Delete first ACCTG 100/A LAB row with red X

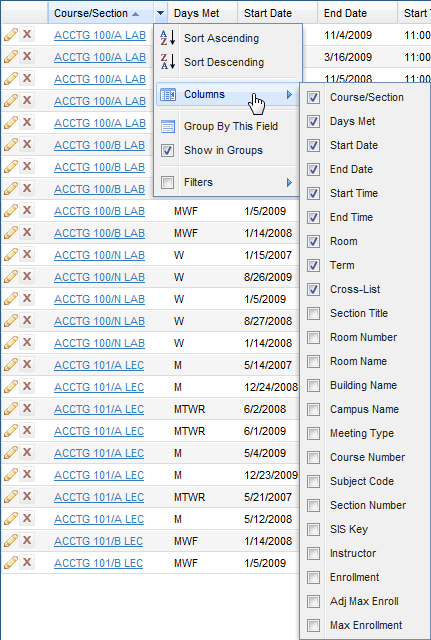pos(27,34)
